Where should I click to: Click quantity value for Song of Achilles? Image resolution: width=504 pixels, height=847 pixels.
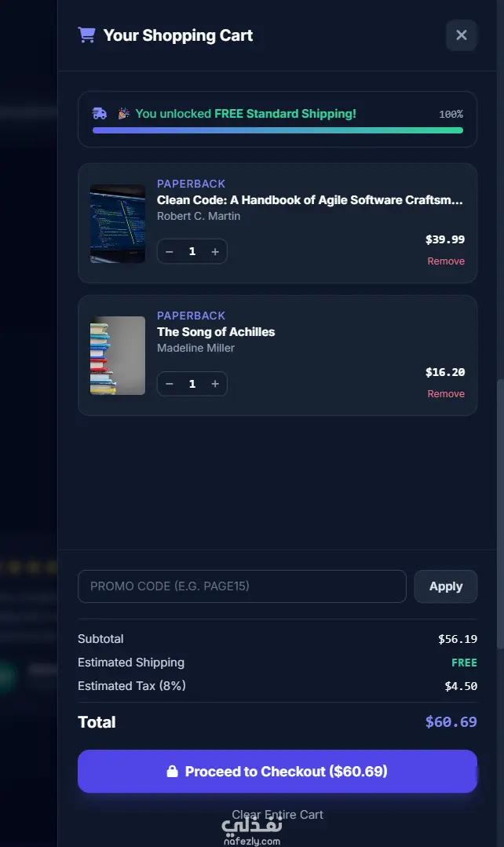pos(192,384)
